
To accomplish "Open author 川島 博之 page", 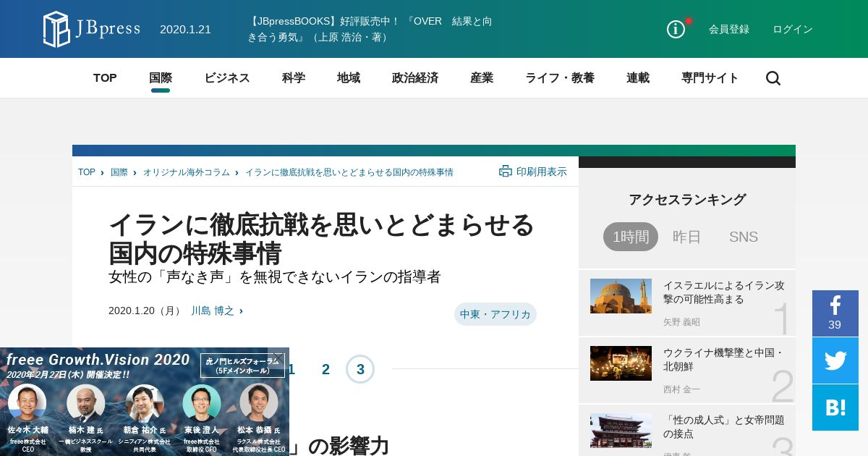I will click(213, 311).
